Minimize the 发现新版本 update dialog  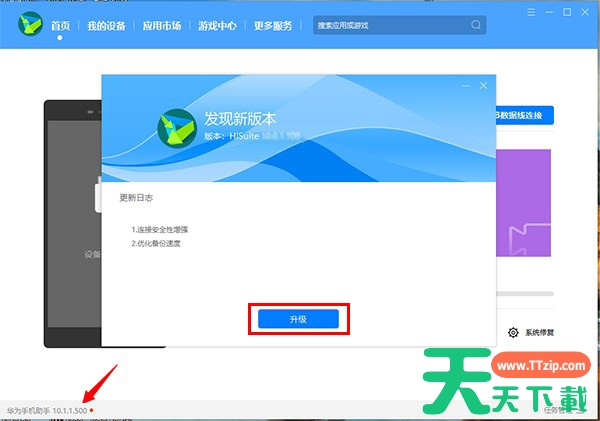[465, 86]
